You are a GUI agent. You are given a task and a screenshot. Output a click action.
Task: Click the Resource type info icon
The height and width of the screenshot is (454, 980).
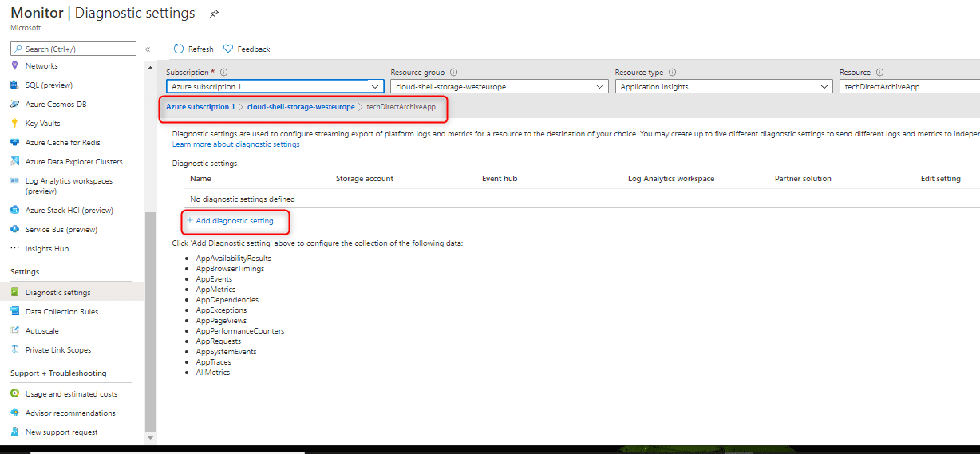point(672,72)
